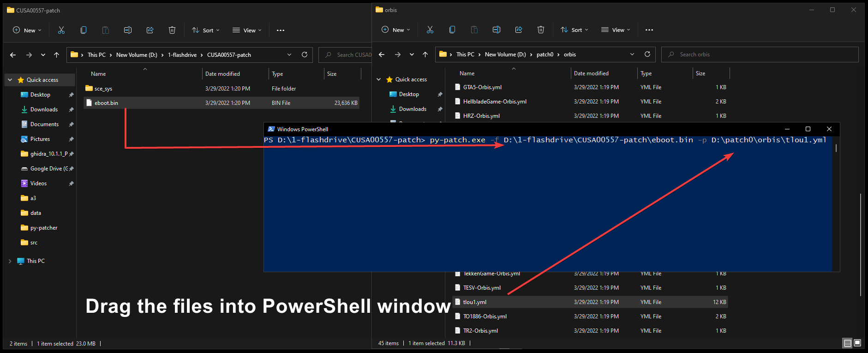Go up one folder level in orbis window
Viewport: 868px width, 353px height.
pyautogui.click(x=425, y=55)
